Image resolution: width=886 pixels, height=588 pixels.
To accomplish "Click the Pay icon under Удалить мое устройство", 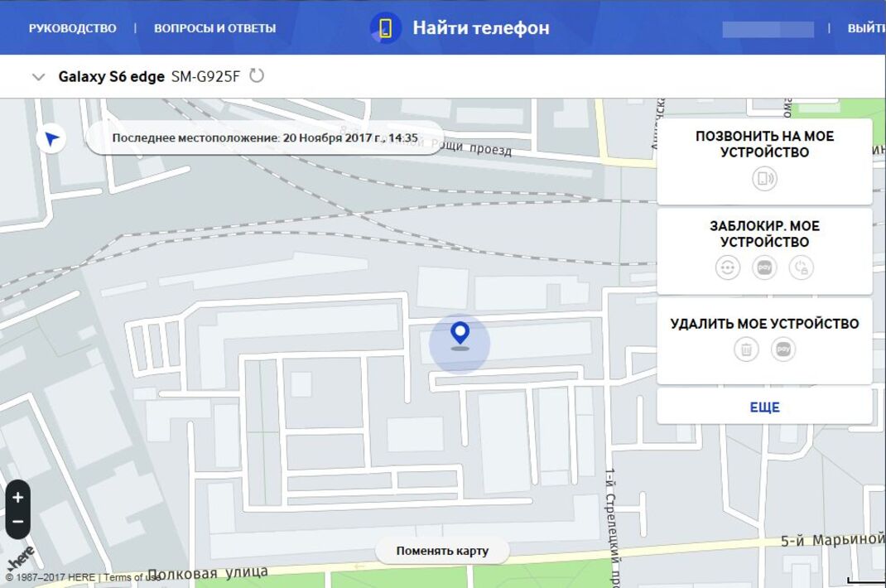I will click(782, 349).
